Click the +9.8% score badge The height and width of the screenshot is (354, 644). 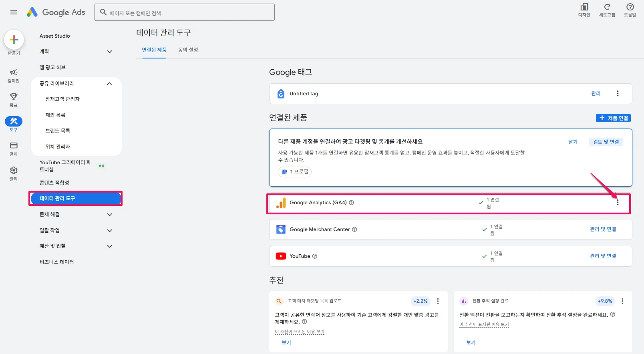(x=605, y=301)
